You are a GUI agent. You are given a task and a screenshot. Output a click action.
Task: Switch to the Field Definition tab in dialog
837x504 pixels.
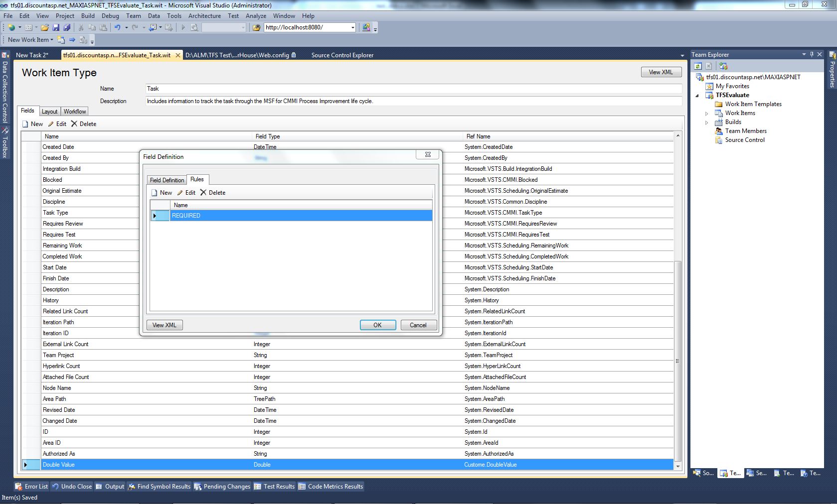[x=167, y=180]
